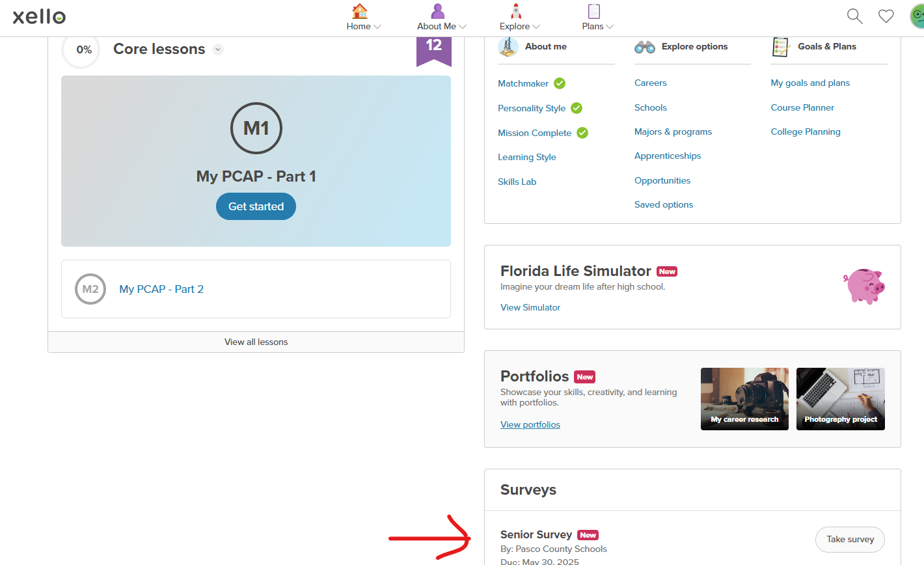The image size is (924, 565).
Task: Click the M2 lesson circle badge
Action: [90, 289]
